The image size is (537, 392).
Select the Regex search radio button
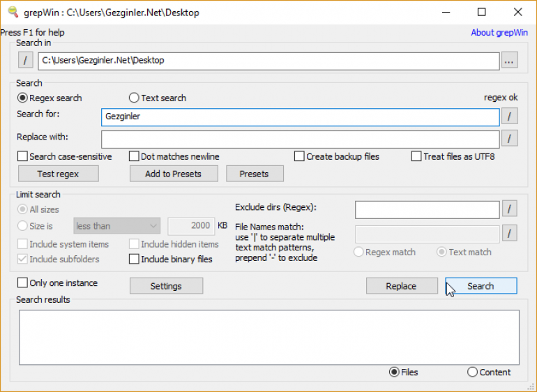pos(23,98)
